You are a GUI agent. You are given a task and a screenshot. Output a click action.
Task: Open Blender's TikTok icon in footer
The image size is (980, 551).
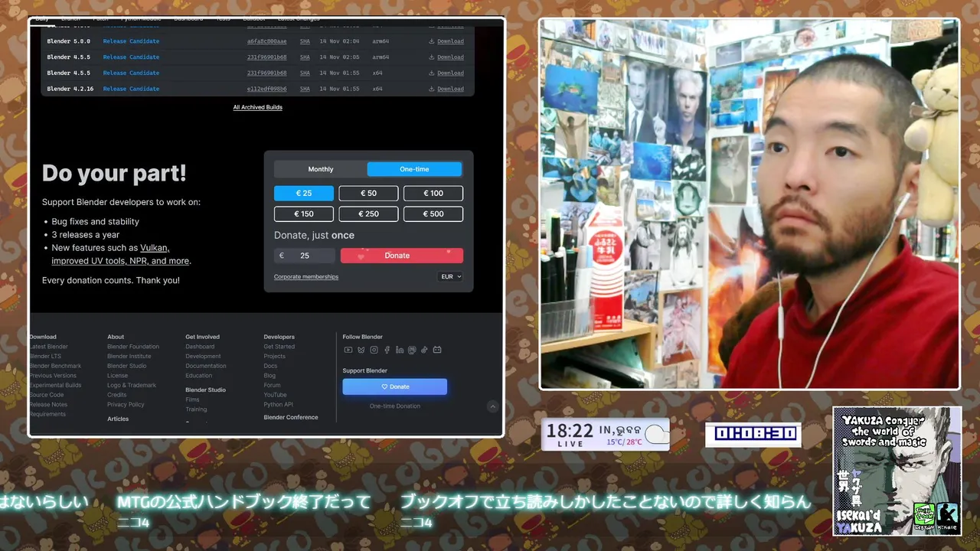(425, 350)
